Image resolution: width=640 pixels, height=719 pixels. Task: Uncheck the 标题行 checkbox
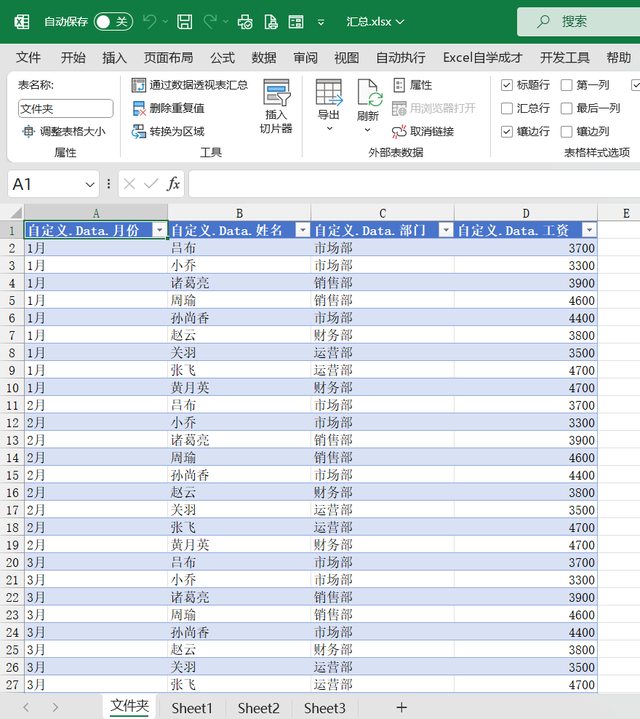[507, 85]
